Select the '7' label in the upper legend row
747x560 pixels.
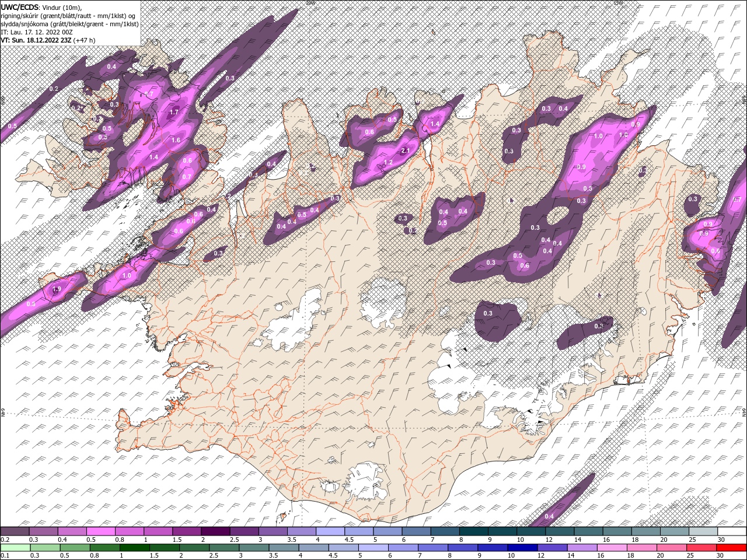click(x=432, y=540)
